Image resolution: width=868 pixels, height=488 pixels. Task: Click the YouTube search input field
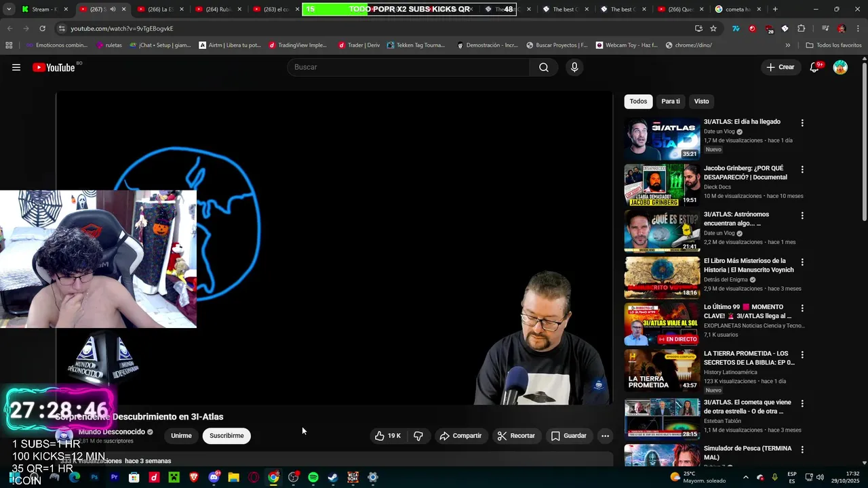coord(408,67)
